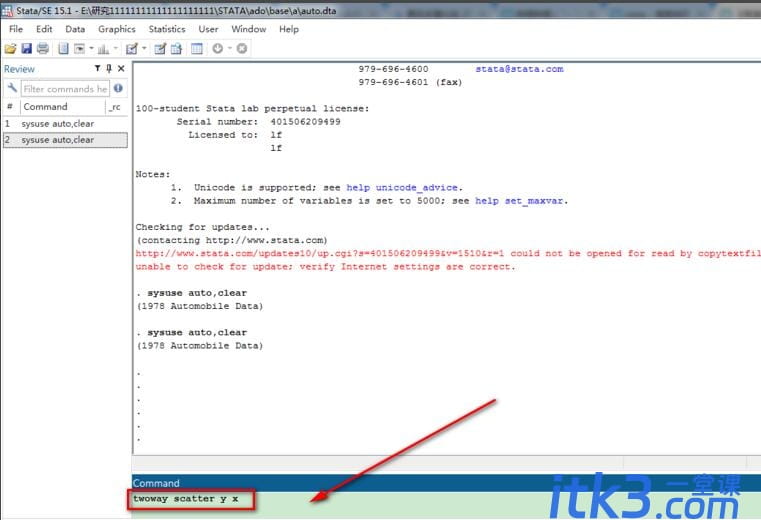Click the Break (stop) toolbar icon
This screenshot has height=520, width=761.
[242, 49]
